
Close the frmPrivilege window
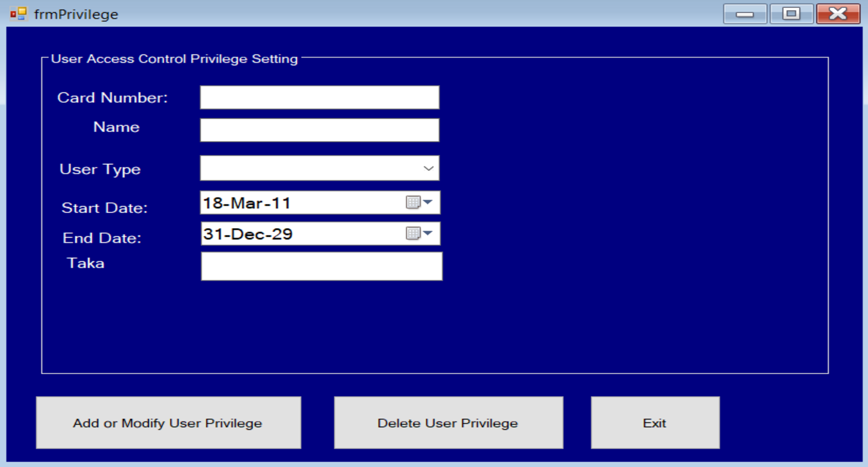[x=838, y=14]
